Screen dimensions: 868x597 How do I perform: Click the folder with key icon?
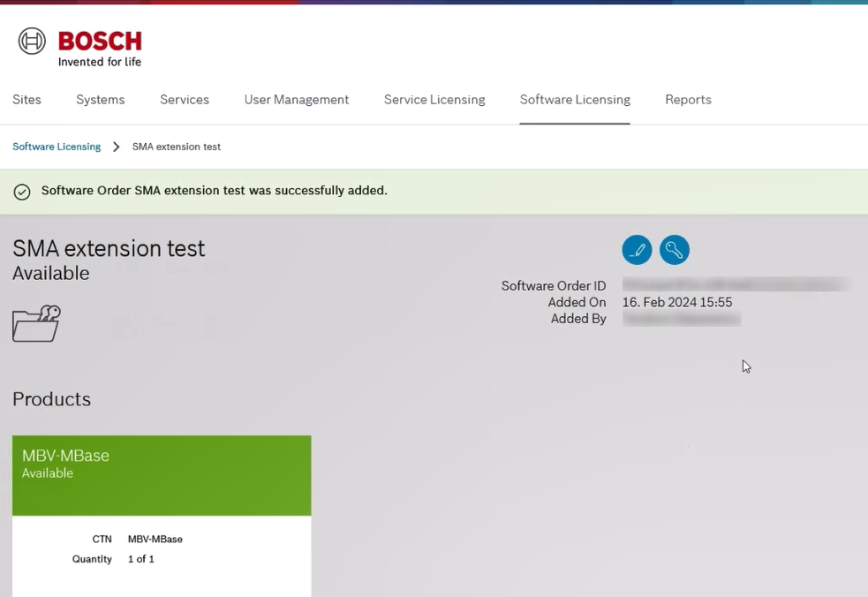coord(36,323)
